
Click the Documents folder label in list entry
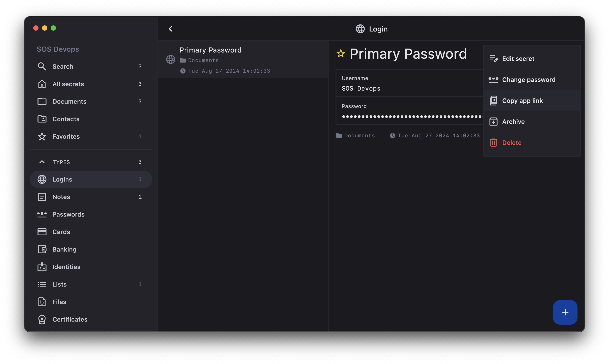coord(203,60)
